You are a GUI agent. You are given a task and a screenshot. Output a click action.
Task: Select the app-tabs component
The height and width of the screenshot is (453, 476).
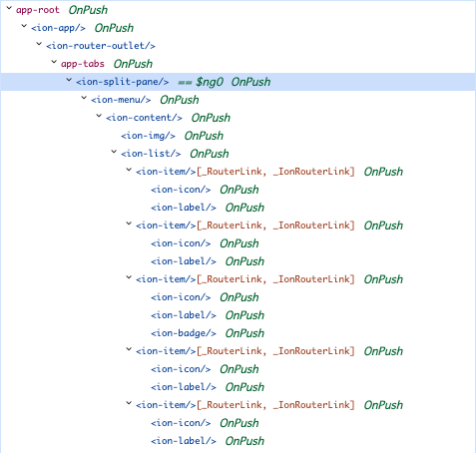coord(83,64)
